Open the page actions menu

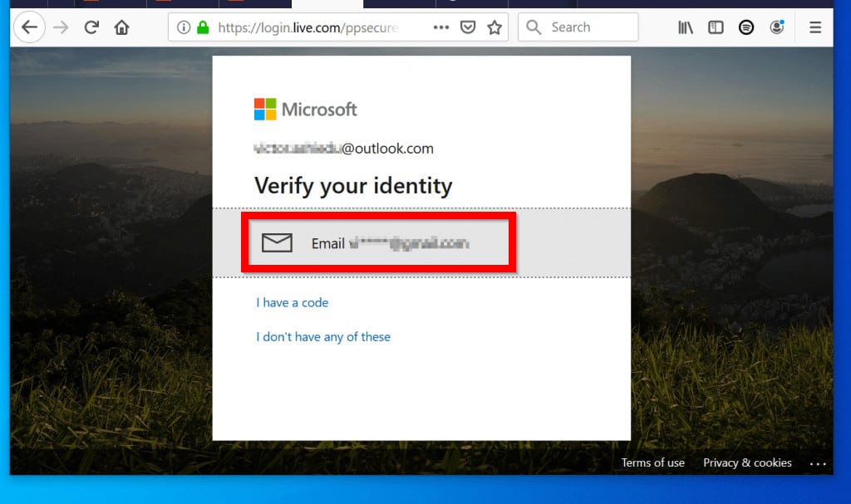[440, 27]
